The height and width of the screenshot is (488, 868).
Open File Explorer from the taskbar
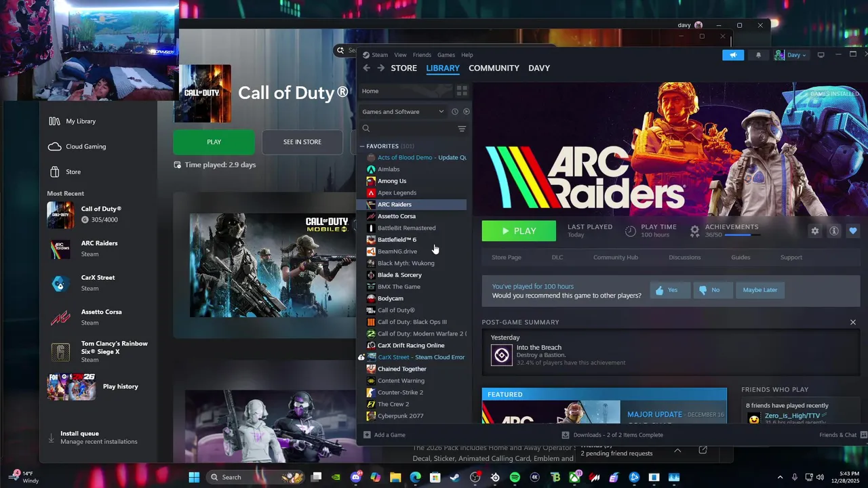[x=395, y=477]
